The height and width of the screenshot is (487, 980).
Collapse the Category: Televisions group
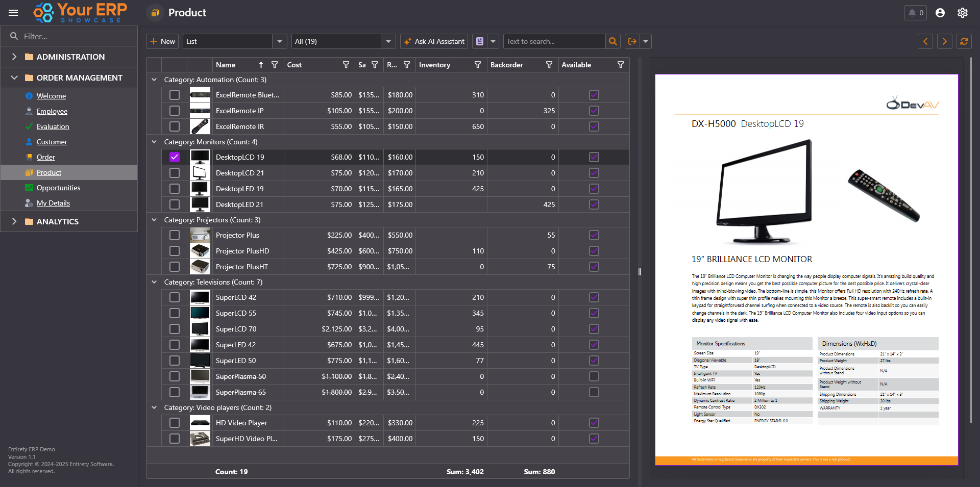click(x=154, y=282)
